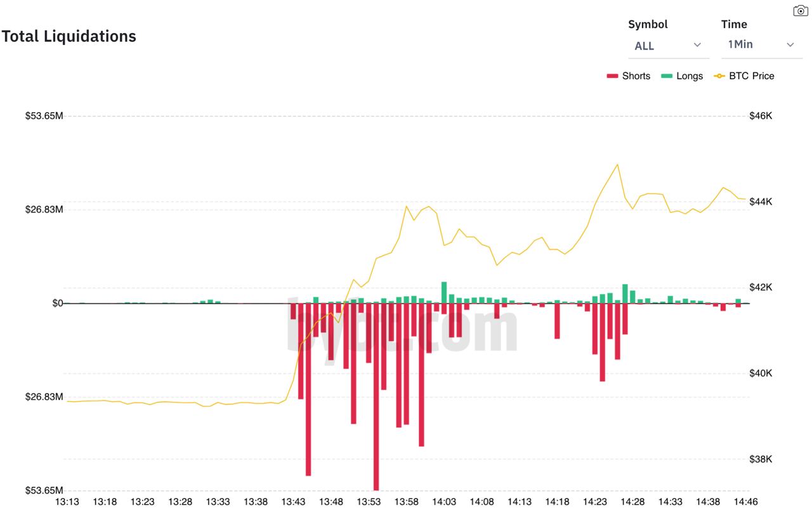
Task: Click the $0 liquidation axis label
Action: tap(57, 303)
